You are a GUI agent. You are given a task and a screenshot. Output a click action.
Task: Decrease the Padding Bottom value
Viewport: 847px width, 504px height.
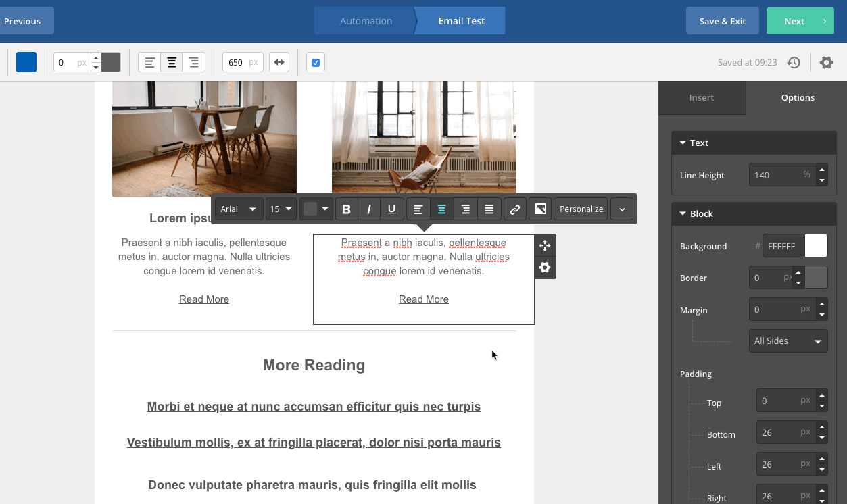pos(821,438)
